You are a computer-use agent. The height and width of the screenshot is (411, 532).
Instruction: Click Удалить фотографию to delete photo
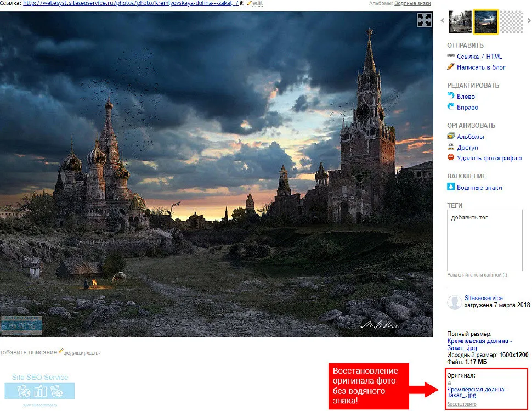point(489,158)
